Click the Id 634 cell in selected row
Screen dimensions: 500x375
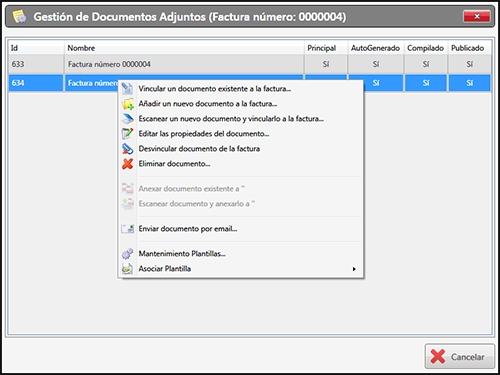coord(36,83)
